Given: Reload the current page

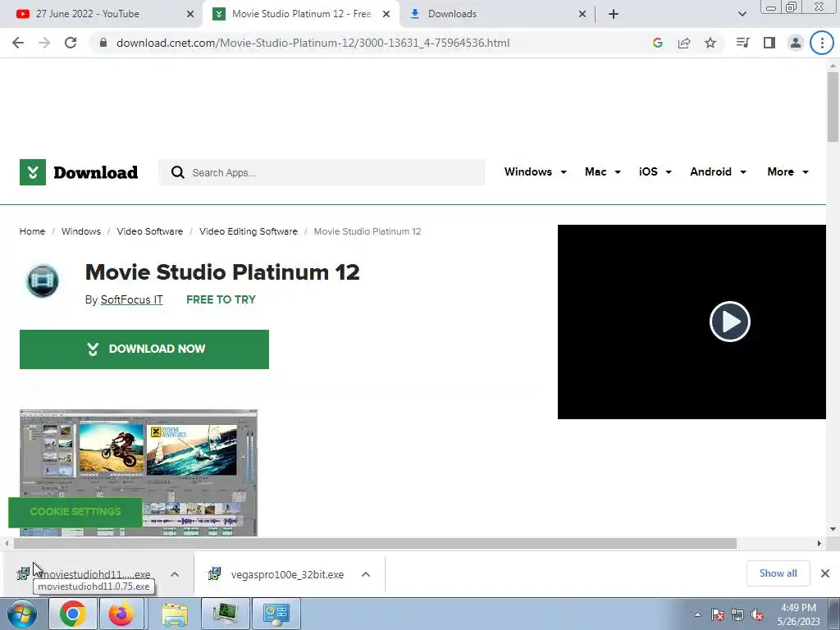Looking at the screenshot, I should pos(71,43).
